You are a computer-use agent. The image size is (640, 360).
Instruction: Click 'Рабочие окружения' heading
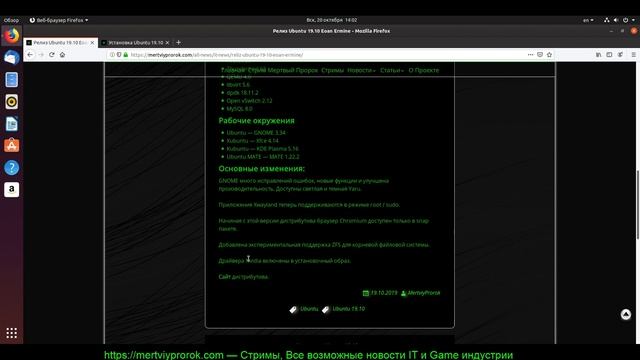pos(256,121)
